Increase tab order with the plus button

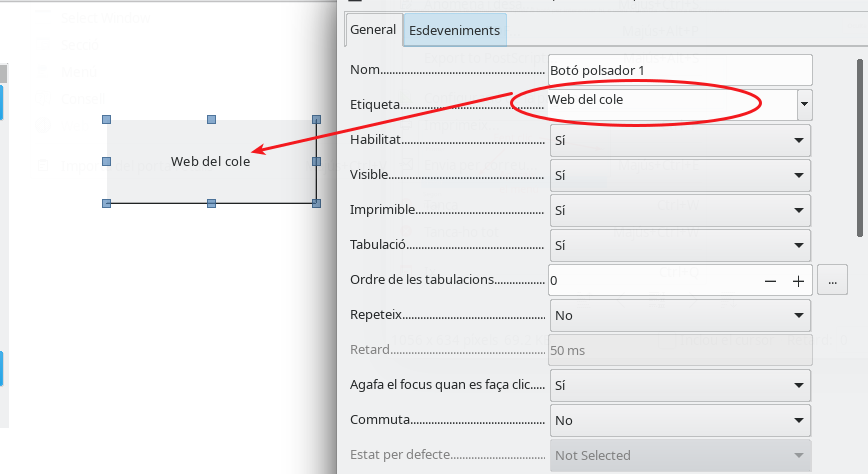tap(798, 281)
